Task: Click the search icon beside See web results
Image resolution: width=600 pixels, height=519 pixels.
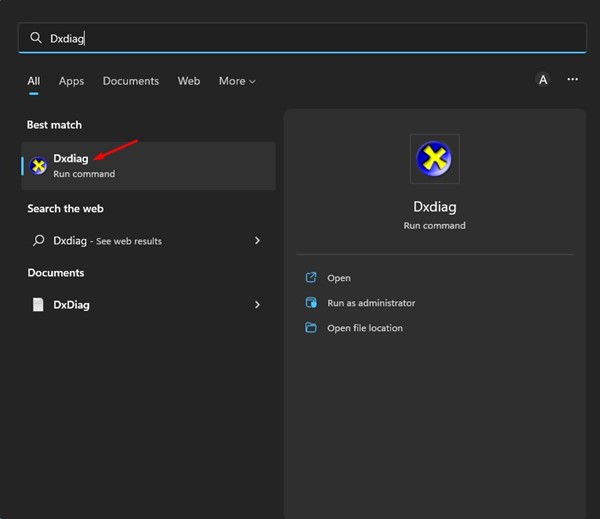Action: tap(38, 241)
